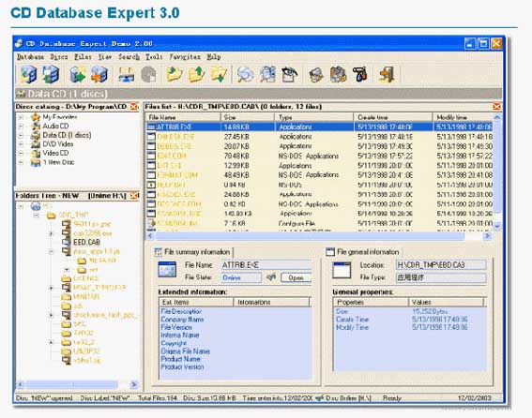Click the plug icon beside Open button
This screenshot has height=418, width=532.
271,277
